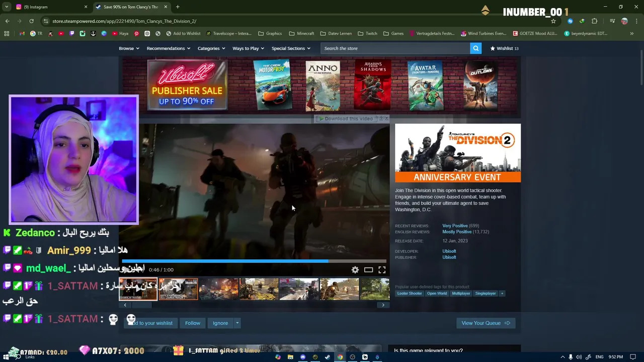Open the Ubisoft developer link
Screen dimensions: 644x362
tap(449, 251)
